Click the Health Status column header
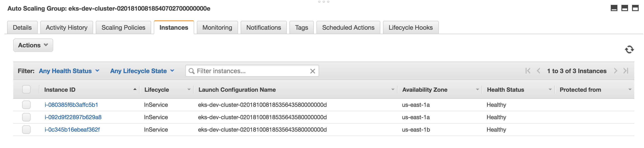 [x=505, y=90]
